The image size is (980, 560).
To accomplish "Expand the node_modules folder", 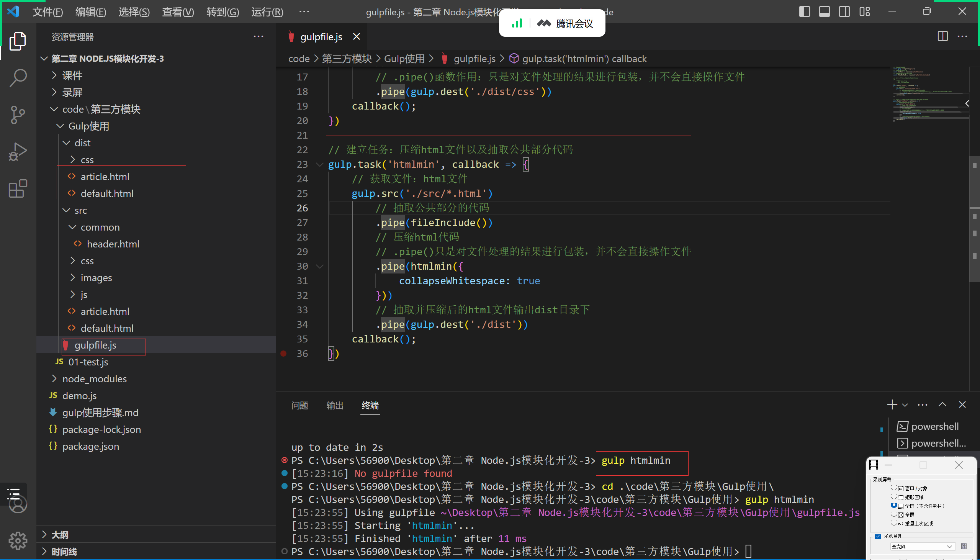I will [x=94, y=379].
